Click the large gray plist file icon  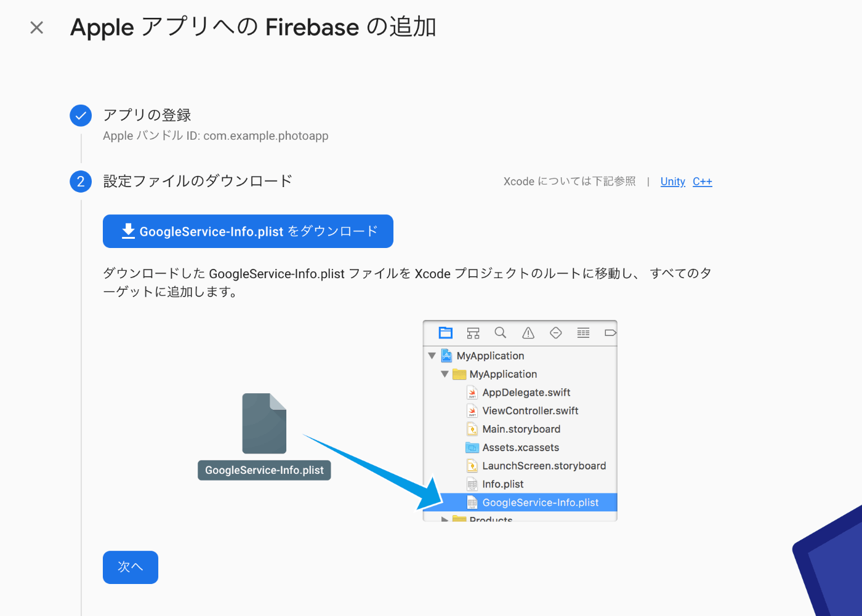[x=264, y=423]
